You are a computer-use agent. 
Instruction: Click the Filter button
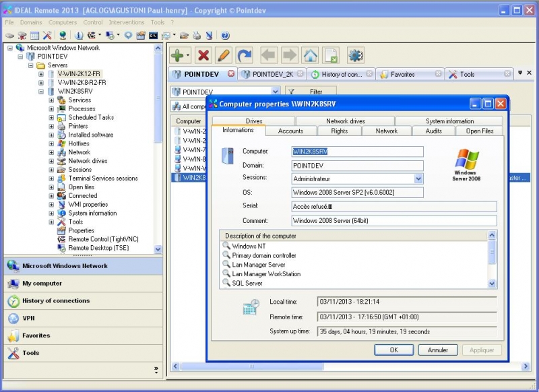(311, 92)
